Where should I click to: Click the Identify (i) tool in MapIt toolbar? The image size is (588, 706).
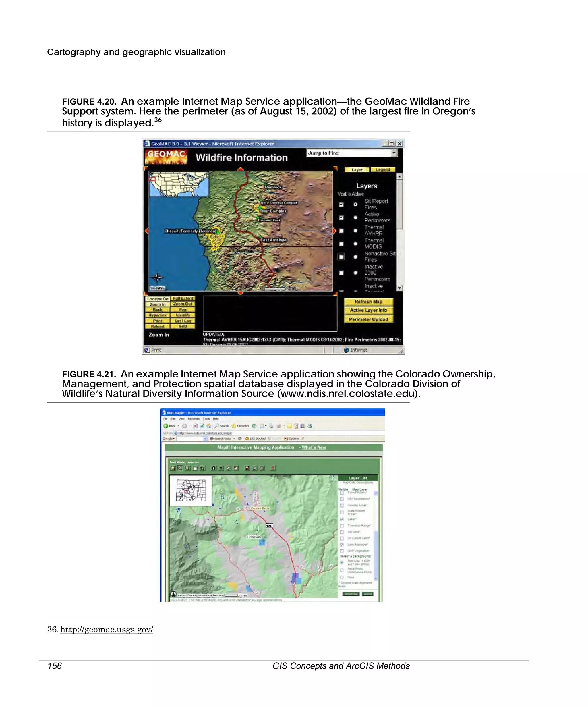point(213,468)
